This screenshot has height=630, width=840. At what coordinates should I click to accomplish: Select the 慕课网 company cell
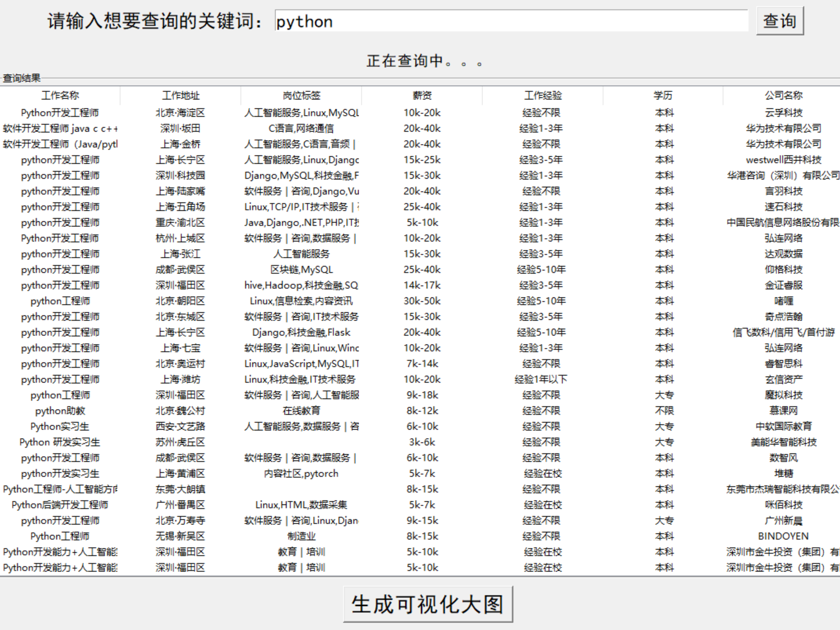point(783,410)
